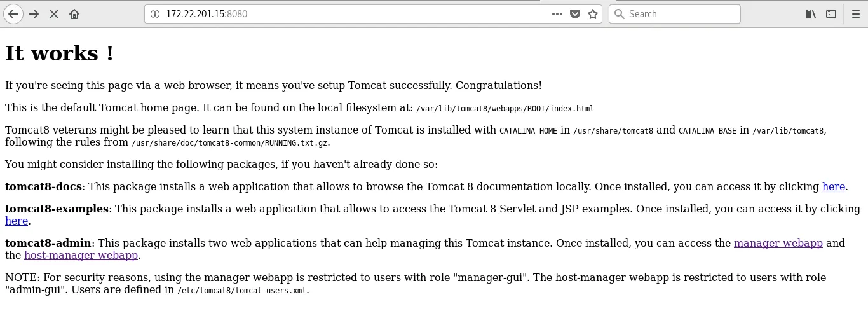The width and height of the screenshot is (868, 311).
Task: Open the browser home page
Action: [x=74, y=14]
